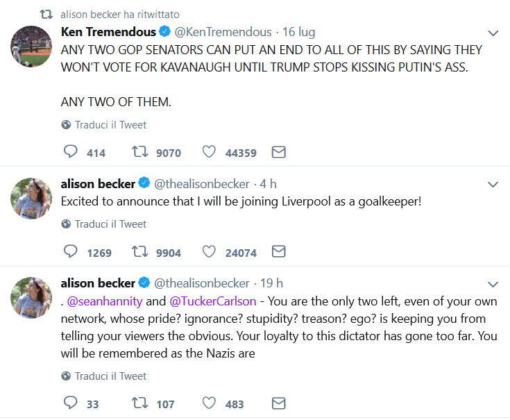Open the @seanhannity mention link
Image resolution: width=510 pixels, height=420 pixels.
tap(105, 301)
